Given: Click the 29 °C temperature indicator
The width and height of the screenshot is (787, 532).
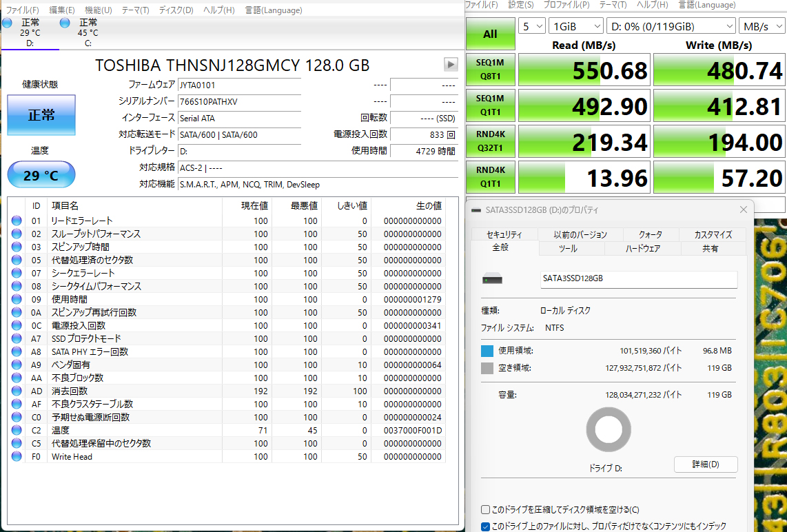Looking at the screenshot, I should coord(41,175).
